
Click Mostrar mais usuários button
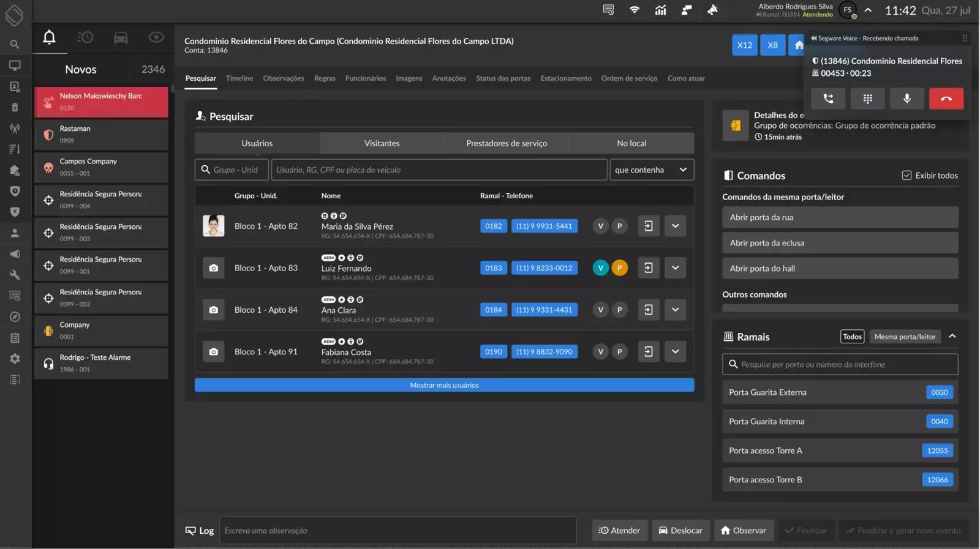click(444, 385)
